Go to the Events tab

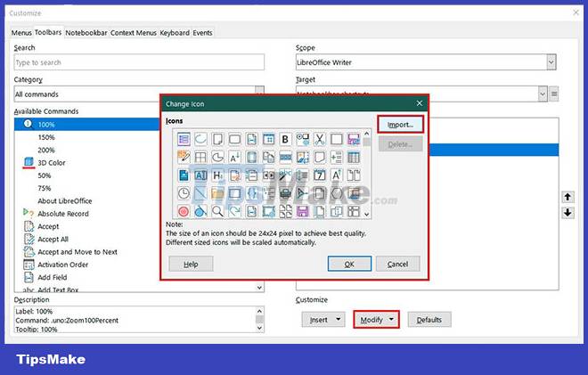click(202, 33)
